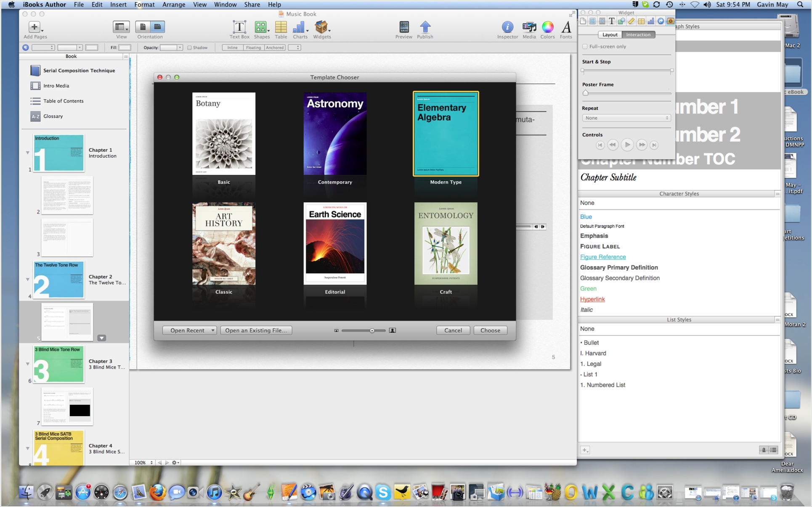Open the Colors wheel icon
Image resolution: width=812 pixels, height=507 pixels.
(x=547, y=27)
